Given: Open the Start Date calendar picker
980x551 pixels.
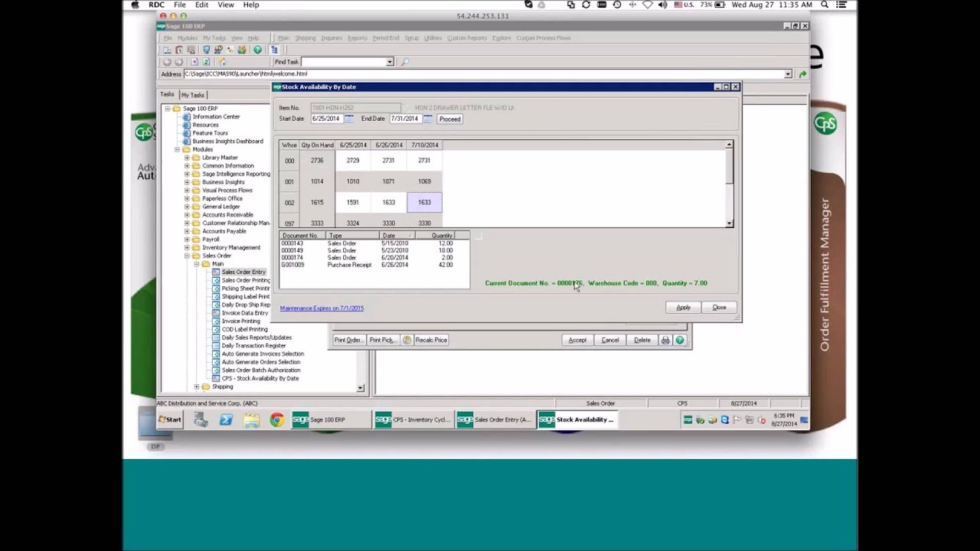Looking at the screenshot, I should [349, 119].
